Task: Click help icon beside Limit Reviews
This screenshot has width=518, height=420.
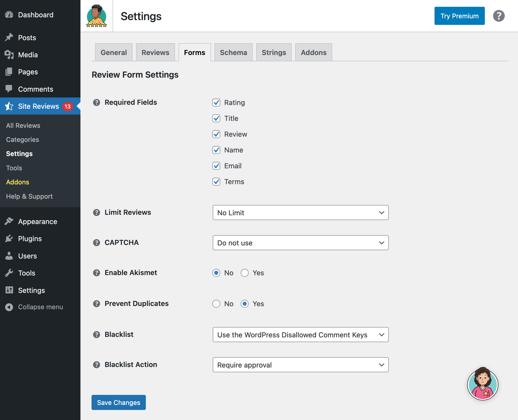Action: point(97,213)
